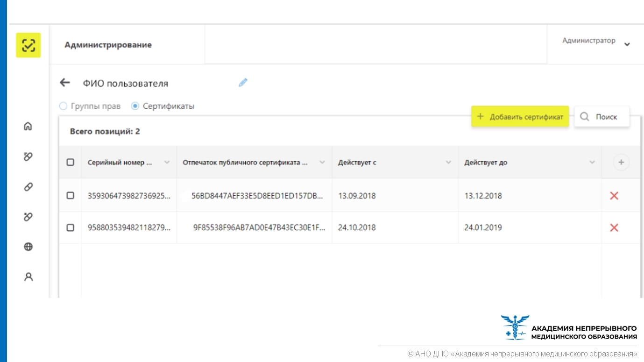
Task: Click the Добавить сертификат button
Action: [x=520, y=117]
